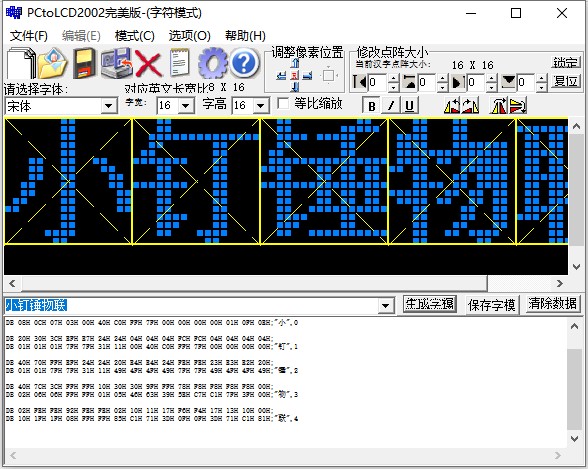588x469 pixels.
Task: Open the 字宽 width dropdown
Action: [x=186, y=105]
